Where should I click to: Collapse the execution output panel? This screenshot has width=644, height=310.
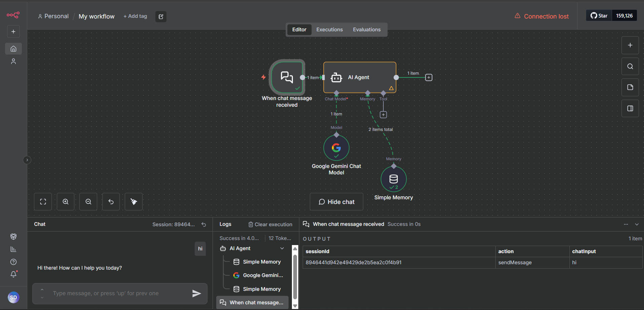(x=637, y=224)
